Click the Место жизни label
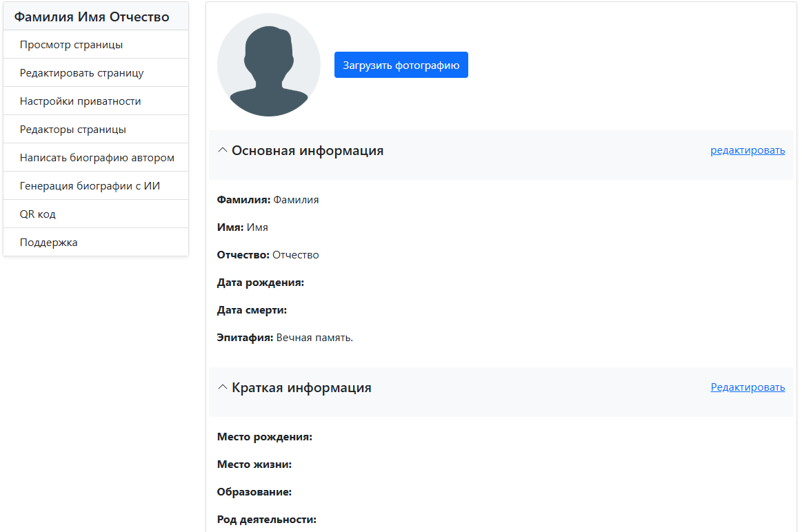This screenshot has width=802, height=532. point(254,464)
